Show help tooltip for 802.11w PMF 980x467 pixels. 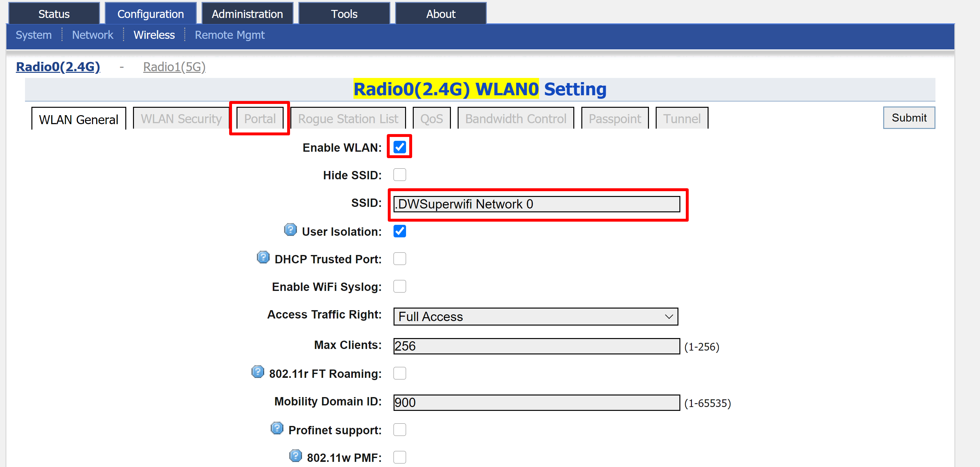(x=295, y=455)
